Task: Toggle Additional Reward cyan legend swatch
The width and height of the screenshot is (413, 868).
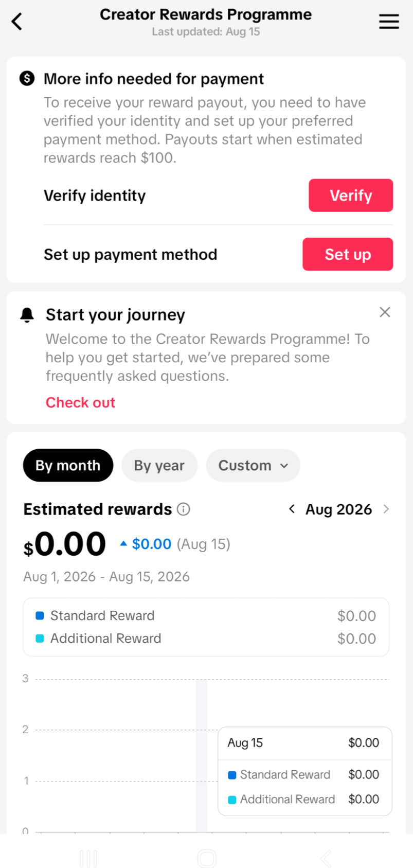Action: coord(40,639)
